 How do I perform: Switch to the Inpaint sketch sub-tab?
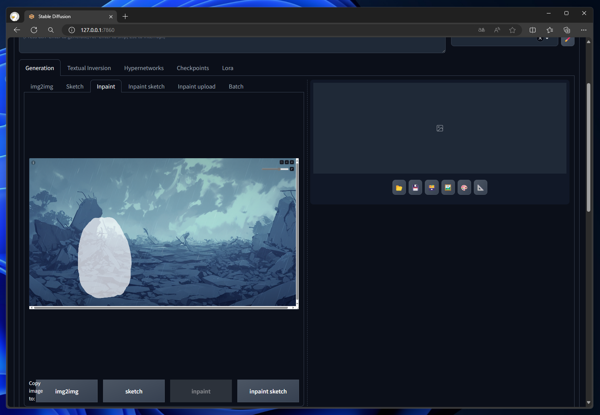[147, 86]
